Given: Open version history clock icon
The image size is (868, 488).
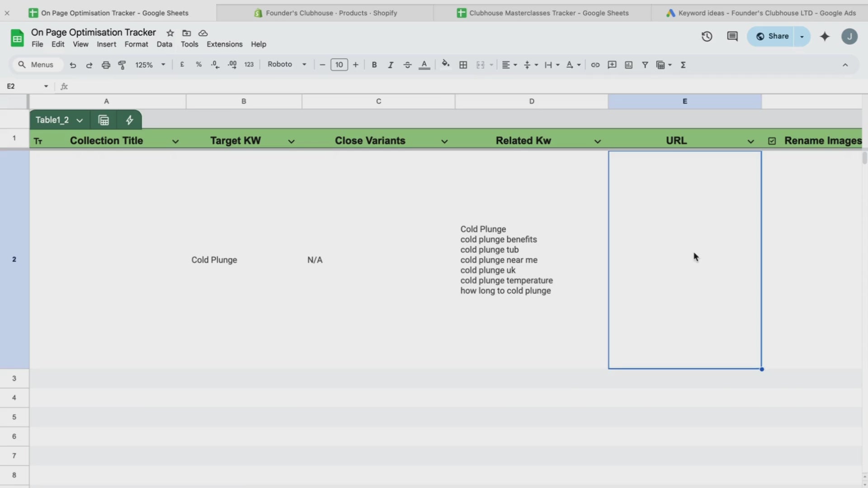Looking at the screenshot, I should pyautogui.click(x=707, y=37).
